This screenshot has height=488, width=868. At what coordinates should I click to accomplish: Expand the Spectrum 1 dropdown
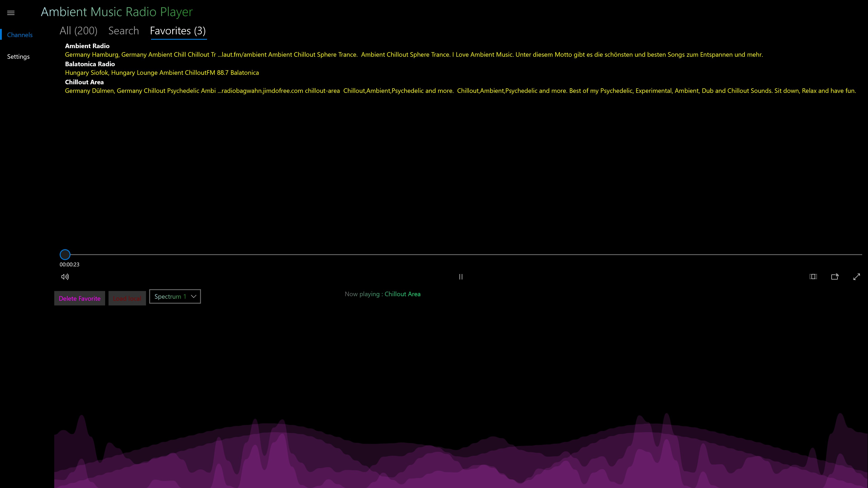coord(175,297)
